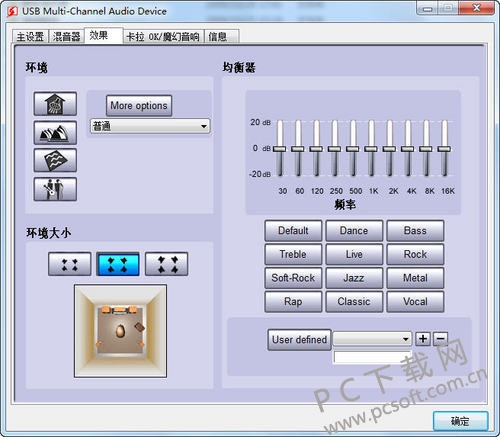
Task: Set the large environment size
Action: coord(167,264)
